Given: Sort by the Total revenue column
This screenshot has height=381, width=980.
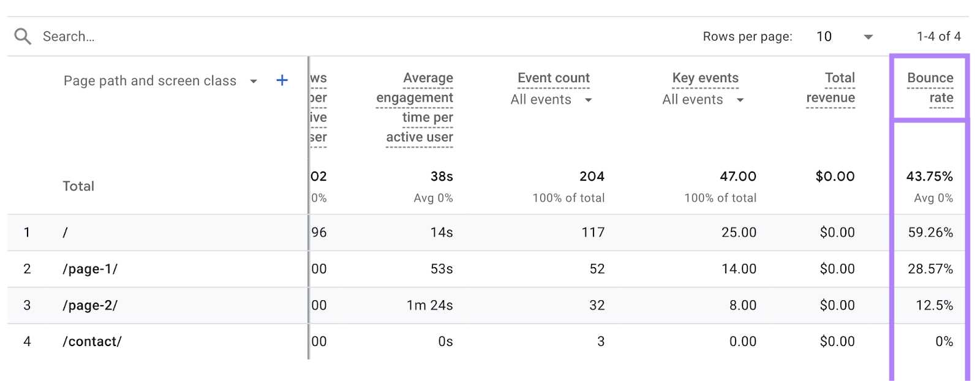Looking at the screenshot, I should 831,88.
